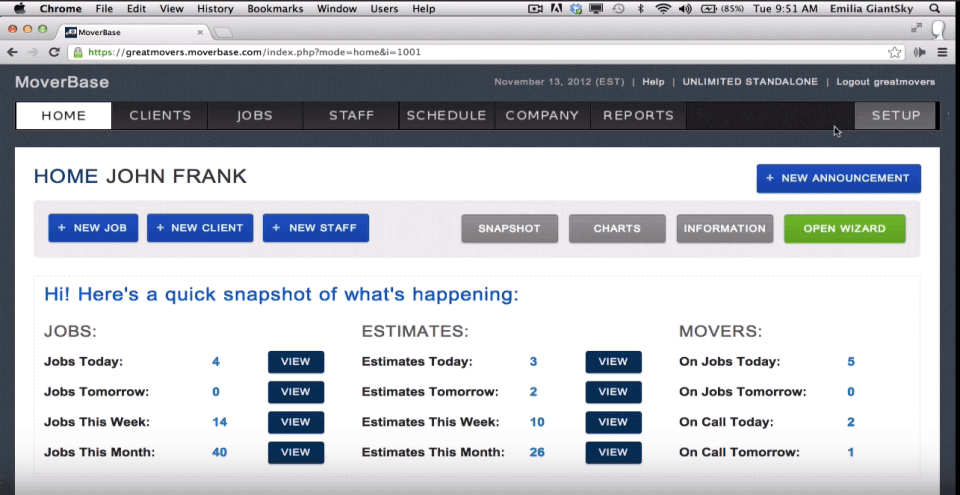
Task: Bookmark the page with the star icon
Action: pyautogui.click(x=894, y=52)
